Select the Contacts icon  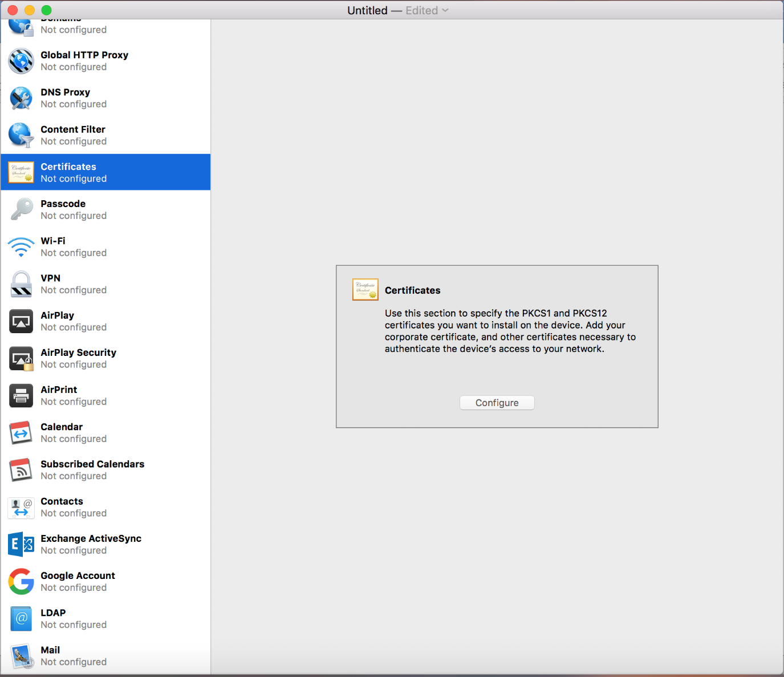point(21,507)
